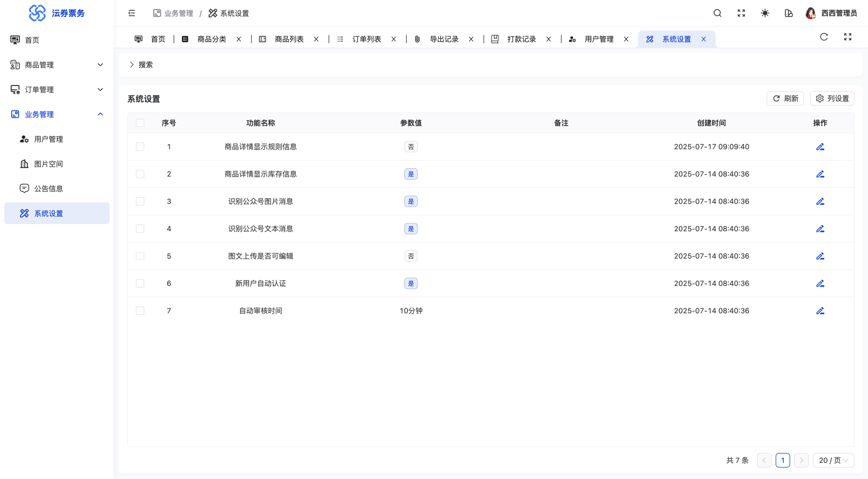The height and width of the screenshot is (479, 868).
Task: Reload the current tab page icon
Action: point(824,37)
